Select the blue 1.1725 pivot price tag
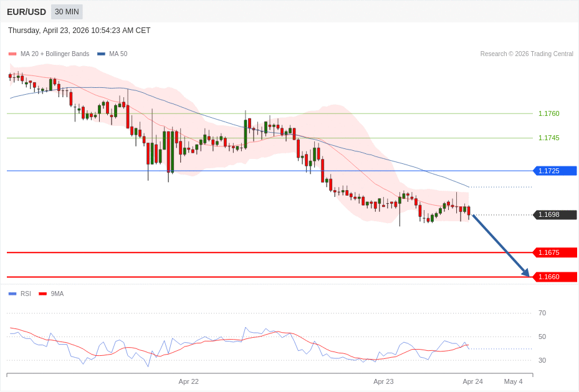Screen dimensions: 579x392 click(554, 171)
